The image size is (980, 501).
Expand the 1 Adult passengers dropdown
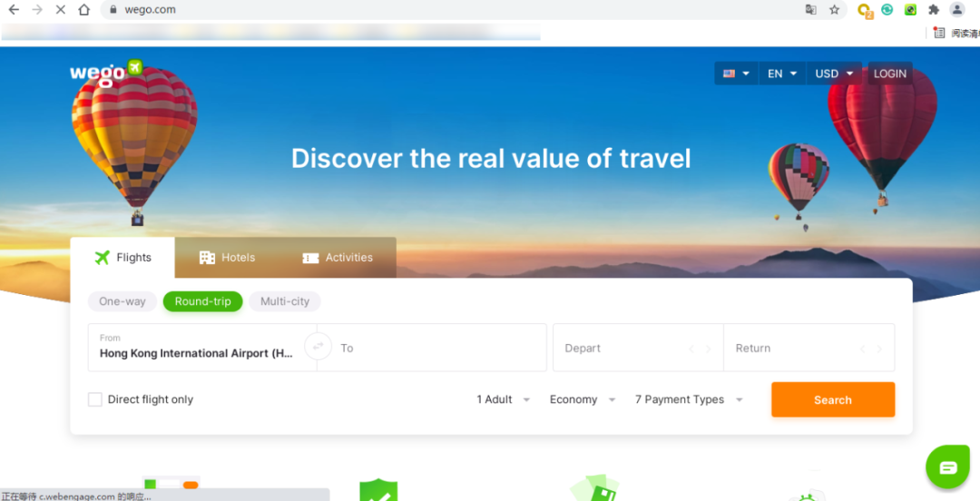coord(503,399)
